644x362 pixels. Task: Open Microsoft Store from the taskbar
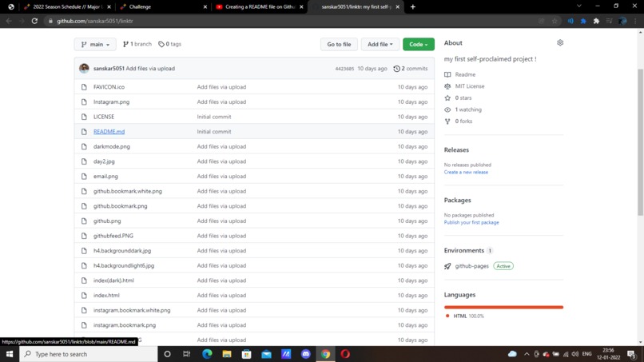246,354
